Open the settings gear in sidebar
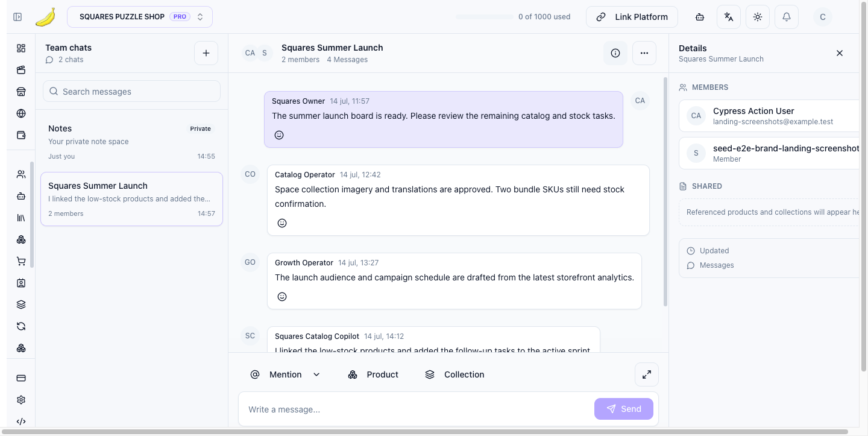 point(21,400)
